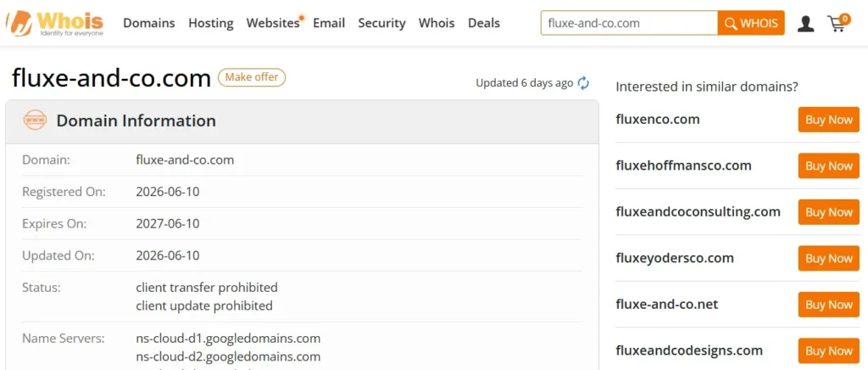Open the Websites menu
The width and height of the screenshot is (868, 370).
pyautogui.click(x=274, y=23)
